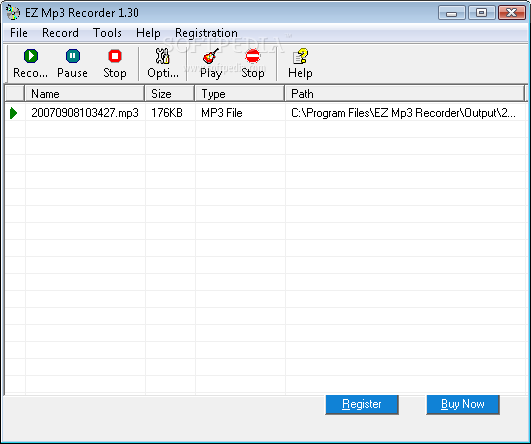Minimize the EZ Mp3 Recorder window
Image resolution: width=531 pixels, height=444 pixels.
pos(451,13)
